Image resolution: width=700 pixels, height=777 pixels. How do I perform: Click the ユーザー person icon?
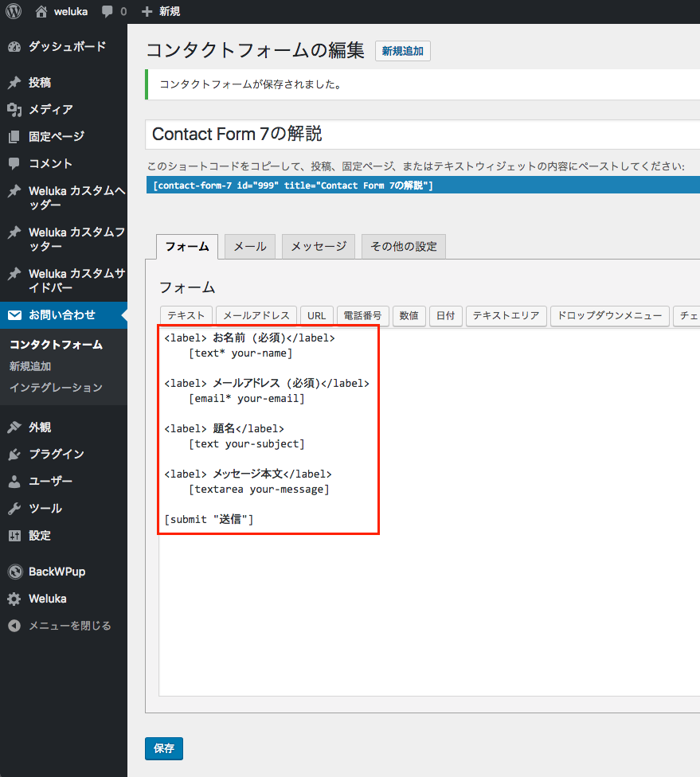14,481
